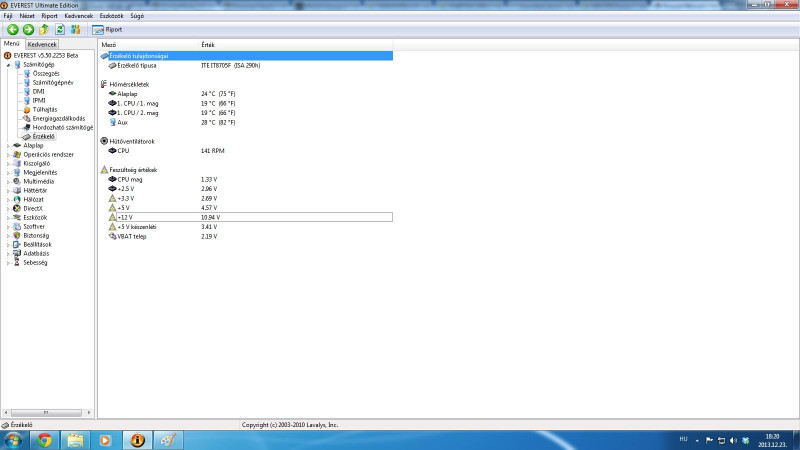Click the Érték column header
Image resolution: width=800 pixels, height=450 pixels.
[296, 45]
